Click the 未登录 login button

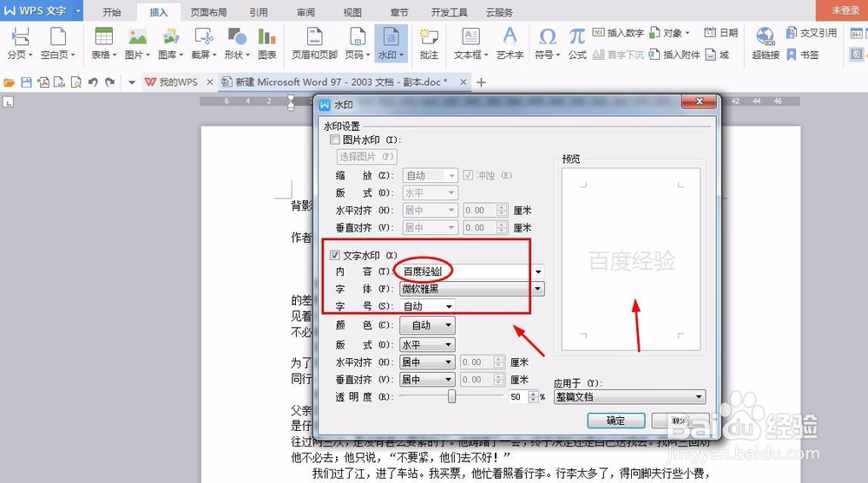point(845,10)
